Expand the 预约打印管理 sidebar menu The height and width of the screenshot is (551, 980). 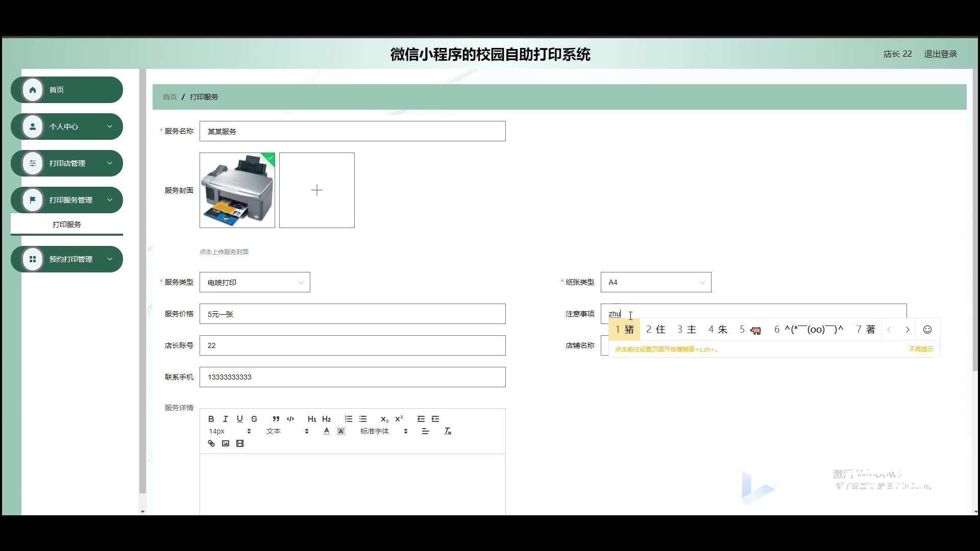[x=67, y=259]
